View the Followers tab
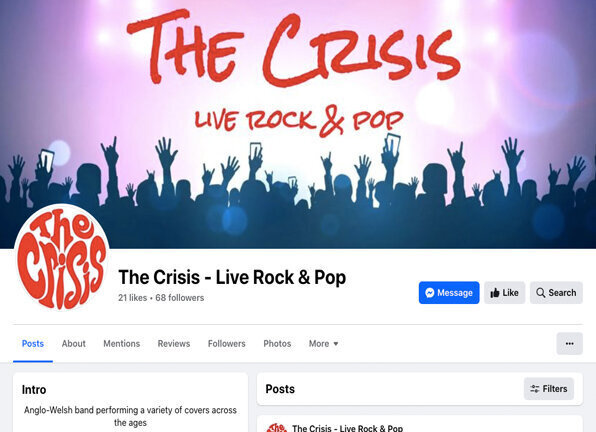 (227, 343)
